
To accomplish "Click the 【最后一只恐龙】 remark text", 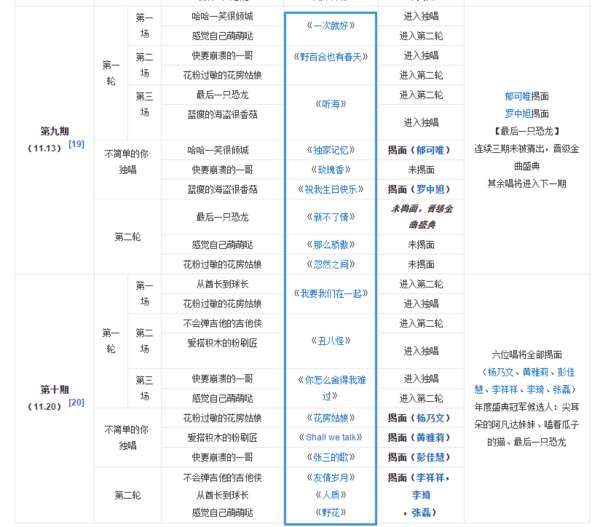I will tap(527, 131).
